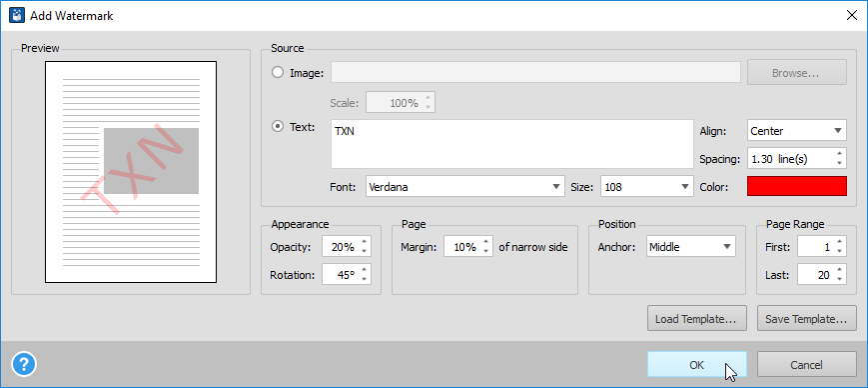The width and height of the screenshot is (868, 388).
Task: Select the Text source radio button
Action: 278,126
